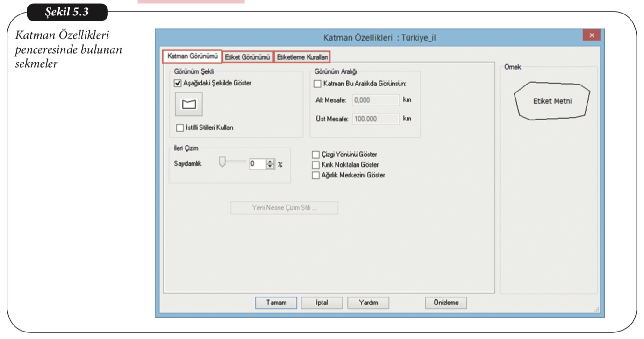Tick Katman Bu Aralıkda Görünsün checkbox
The image size is (644, 339).
(317, 84)
